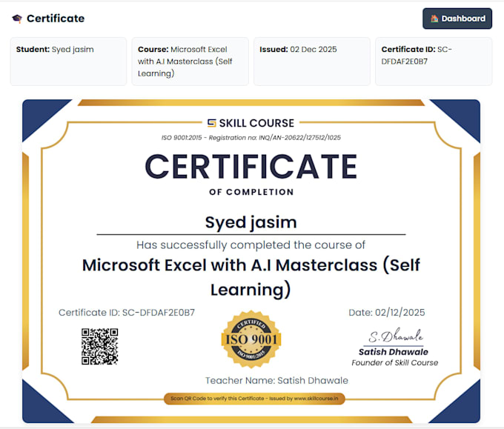504x429 pixels.
Task: Click 'Has successfully completed the course of'
Action: click(251, 245)
